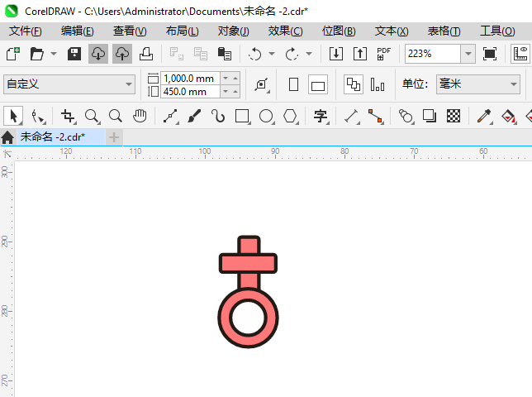532x397 pixels.
Task: Select the Pick tool arrow
Action: pyautogui.click(x=13, y=116)
